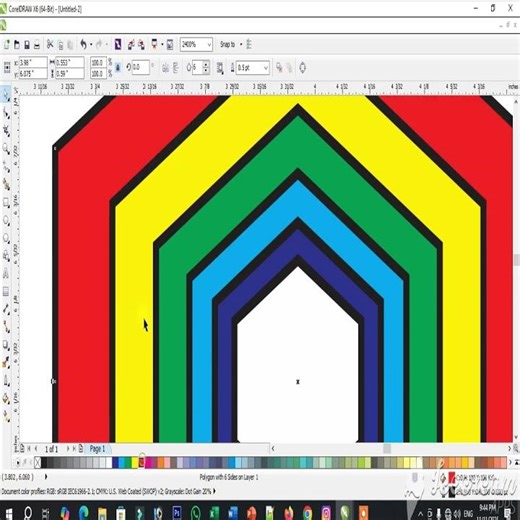The width and height of the screenshot is (520, 520).
Task: Click the x position field
Action: (x=33, y=63)
